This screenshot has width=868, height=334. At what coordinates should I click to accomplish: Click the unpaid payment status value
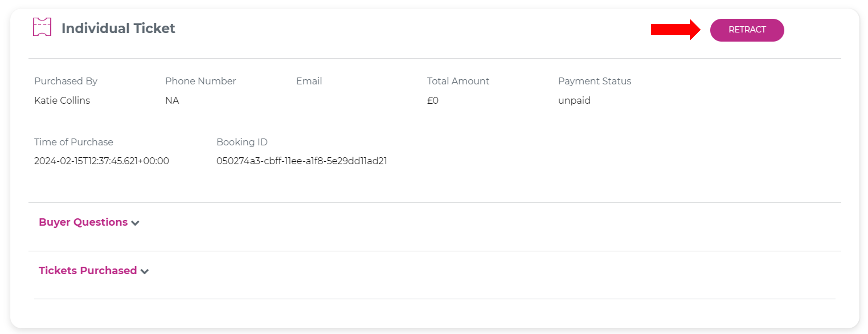(574, 100)
